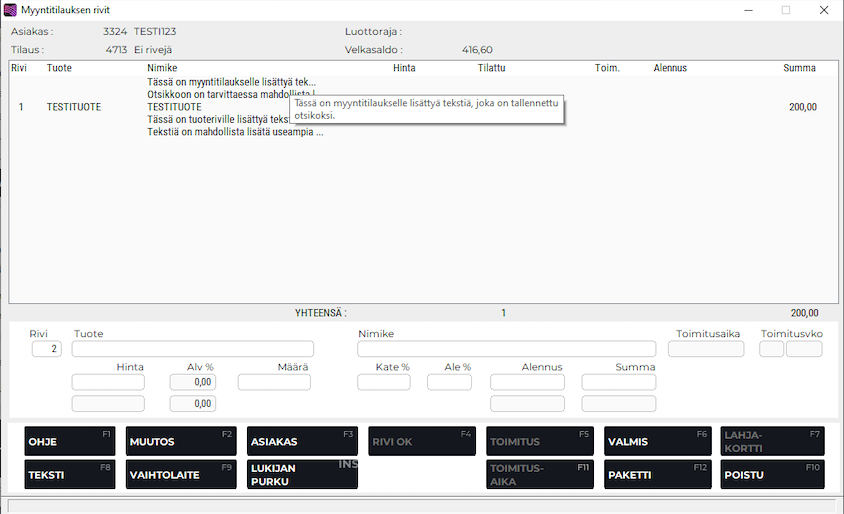Focus the Määrä quantity field

tap(274, 382)
